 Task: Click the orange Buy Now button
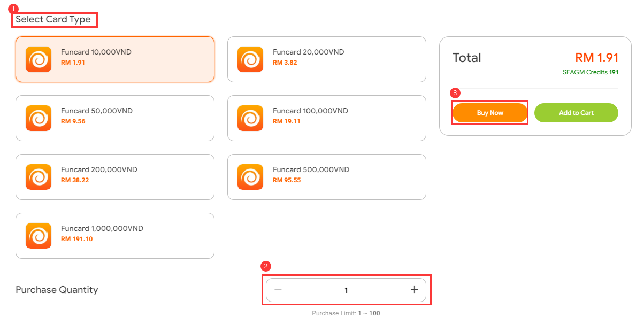pos(490,113)
